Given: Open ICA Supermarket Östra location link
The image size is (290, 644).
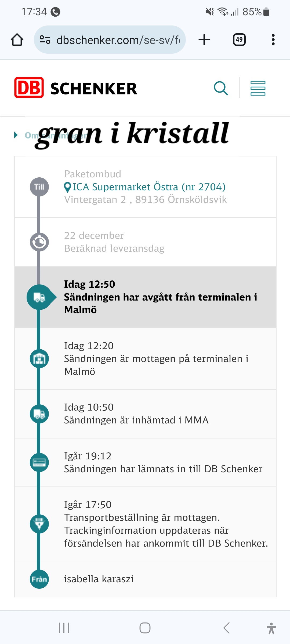Looking at the screenshot, I should click(x=149, y=187).
